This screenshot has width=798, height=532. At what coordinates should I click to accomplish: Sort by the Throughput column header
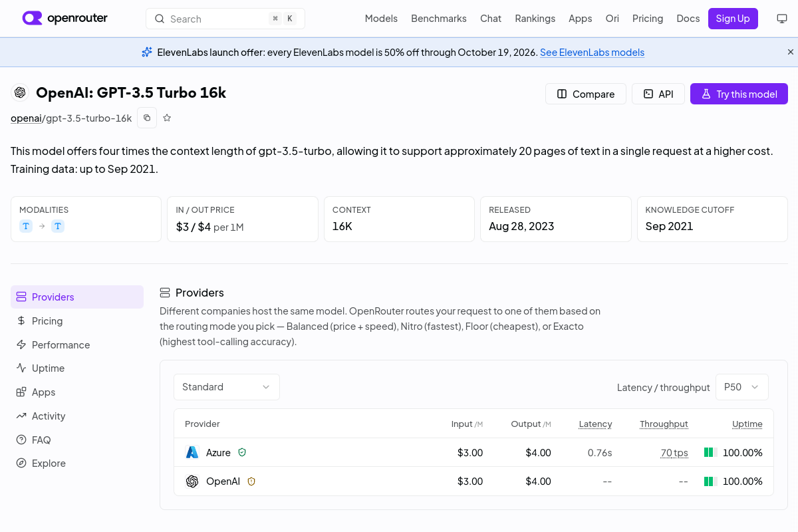[x=664, y=424]
